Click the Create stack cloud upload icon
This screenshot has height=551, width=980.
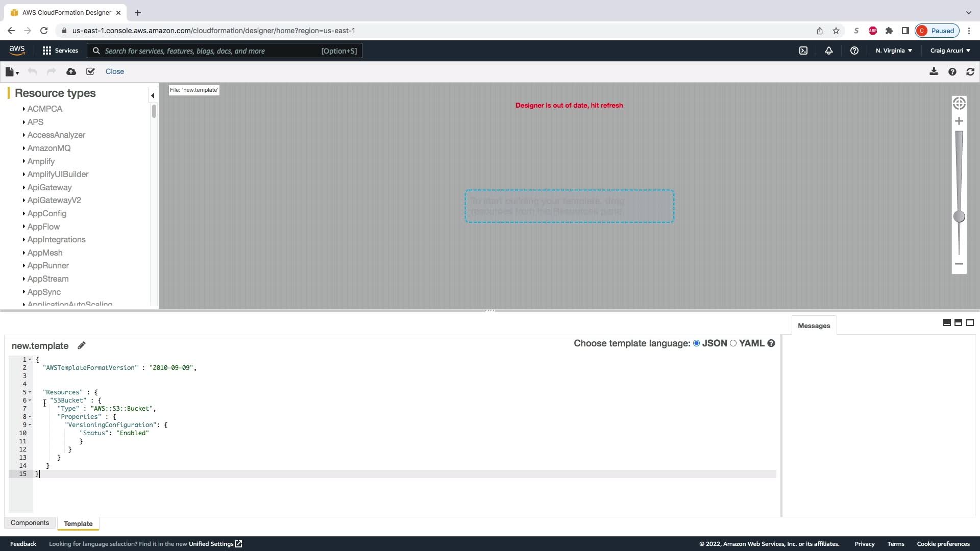coord(71,72)
